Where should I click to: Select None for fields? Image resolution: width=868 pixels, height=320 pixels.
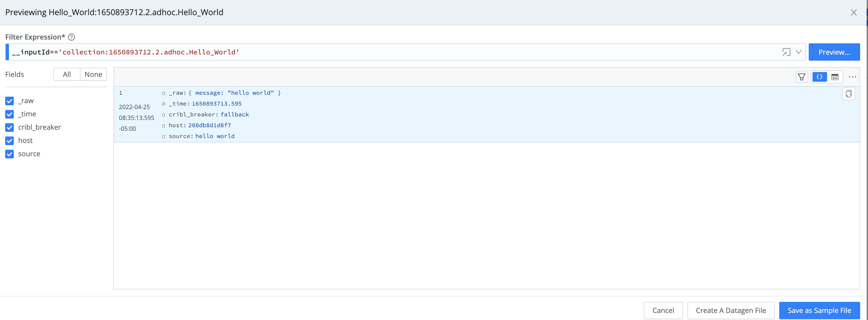(93, 74)
